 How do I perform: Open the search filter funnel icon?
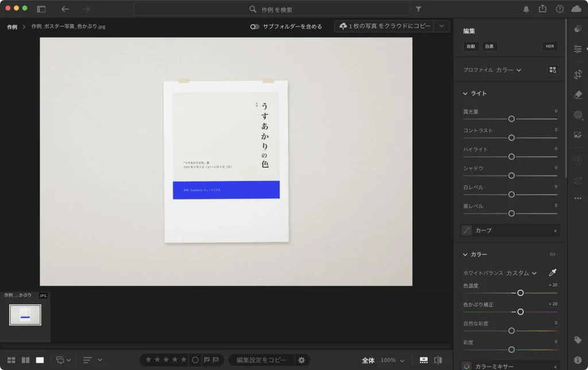tap(419, 9)
